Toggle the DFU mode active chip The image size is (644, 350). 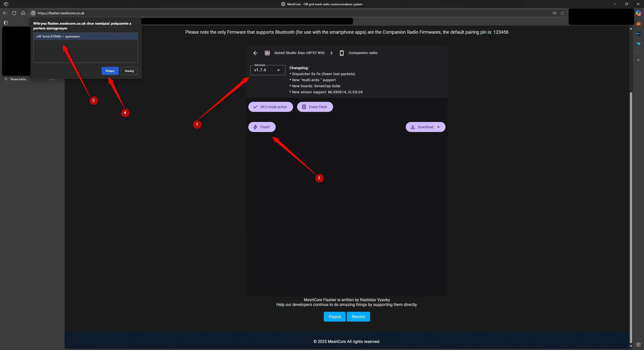(x=270, y=107)
